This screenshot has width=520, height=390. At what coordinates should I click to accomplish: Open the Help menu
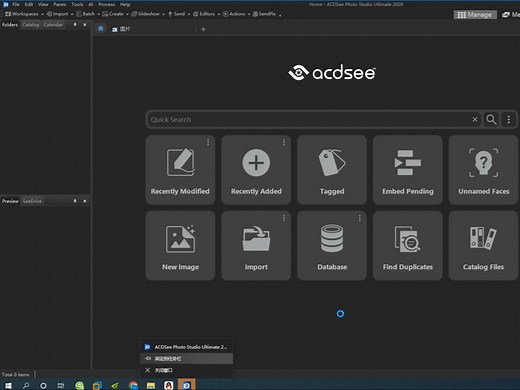click(125, 4)
